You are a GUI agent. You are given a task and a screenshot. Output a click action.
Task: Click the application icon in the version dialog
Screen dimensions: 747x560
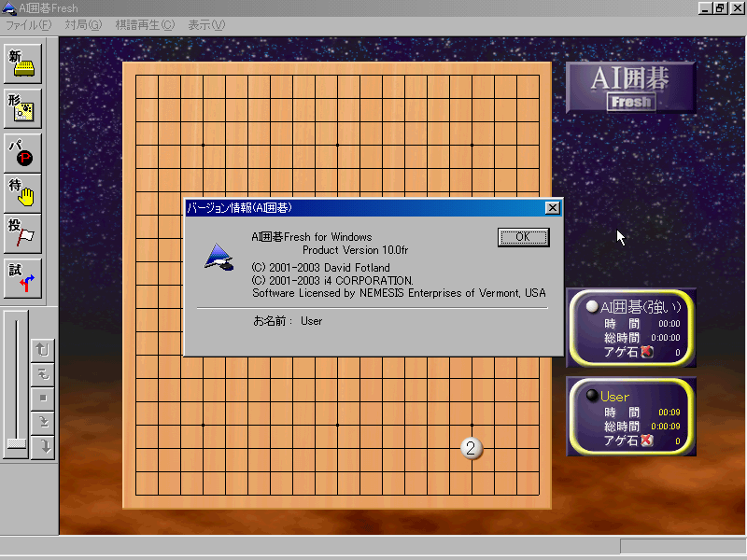click(218, 257)
